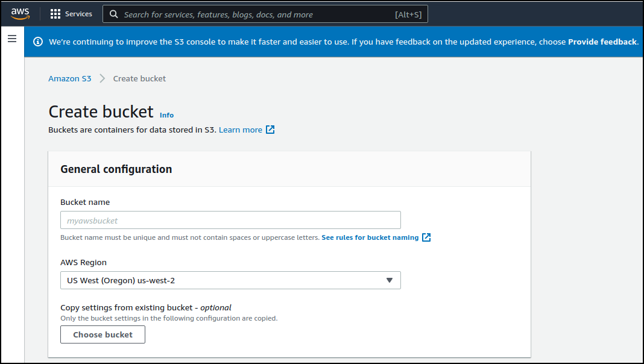Viewport: 644px width, 364px height.
Task: Click the AWS Region dropdown arrow
Action: coord(390,280)
